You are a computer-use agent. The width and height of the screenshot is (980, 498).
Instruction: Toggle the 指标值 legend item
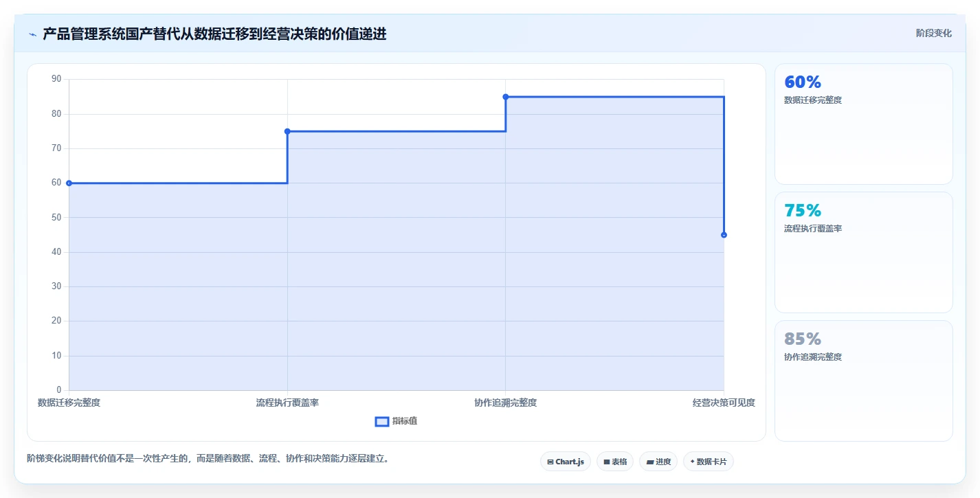click(396, 421)
